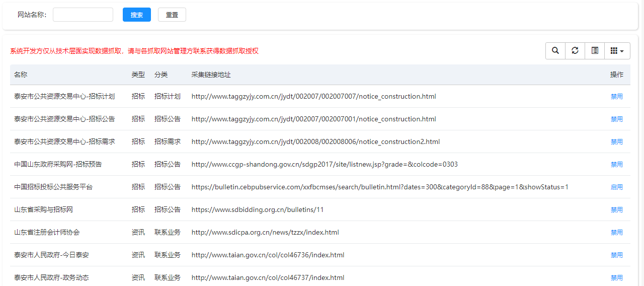
Task: Click the 重置 reset button
Action: (172, 15)
